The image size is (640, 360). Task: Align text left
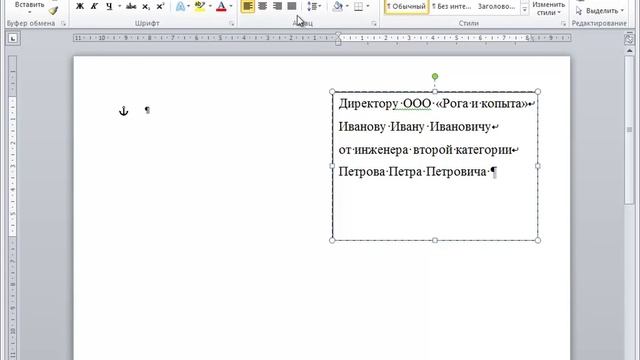click(247, 6)
